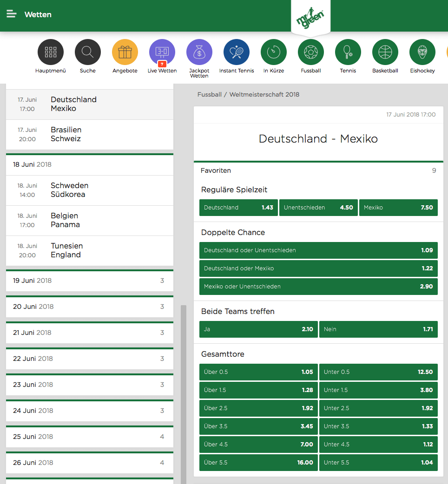Select the Basketball category icon

[x=385, y=52]
